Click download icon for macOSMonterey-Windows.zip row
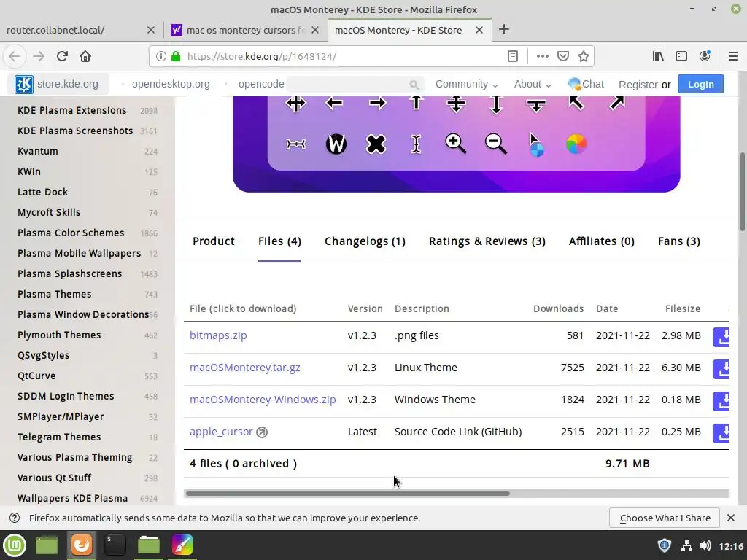This screenshot has height=560, width=747. click(721, 400)
